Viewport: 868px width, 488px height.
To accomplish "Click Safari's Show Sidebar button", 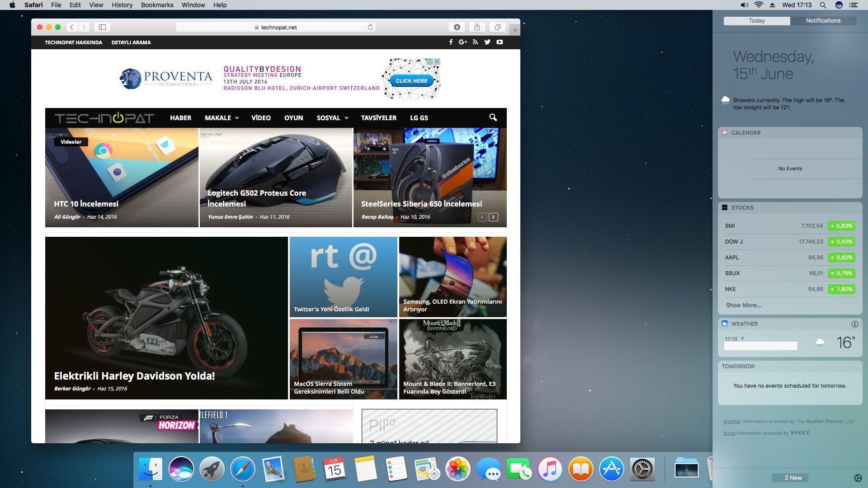I will [x=103, y=27].
